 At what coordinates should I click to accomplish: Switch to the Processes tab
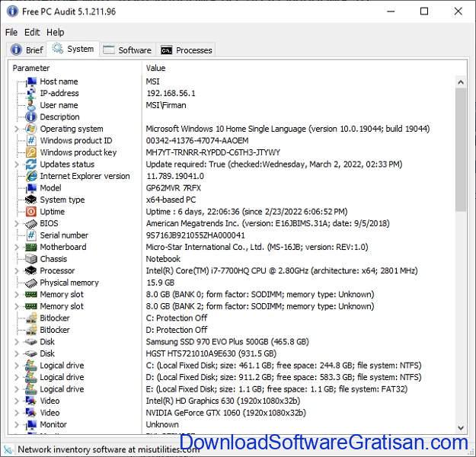click(x=186, y=50)
